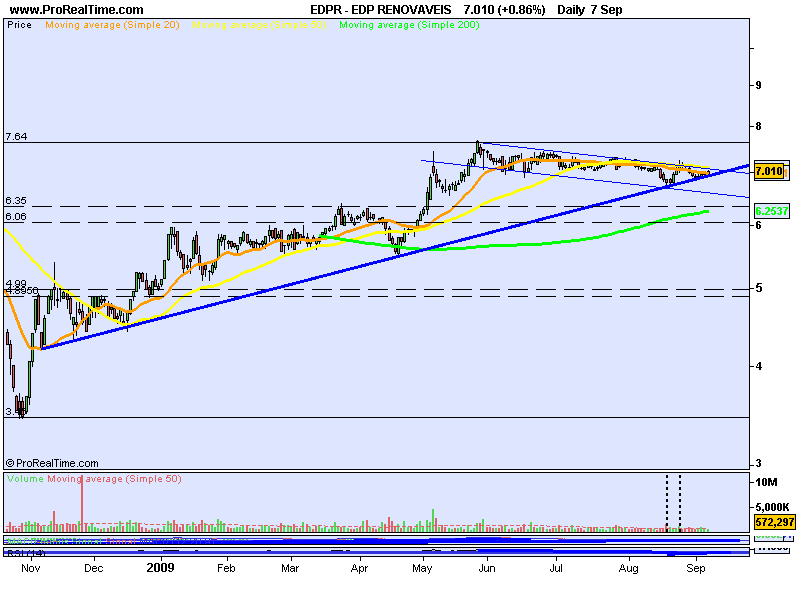Click the 5,000K volume axis label
Screen dimensions: 800x600
pos(772,507)
